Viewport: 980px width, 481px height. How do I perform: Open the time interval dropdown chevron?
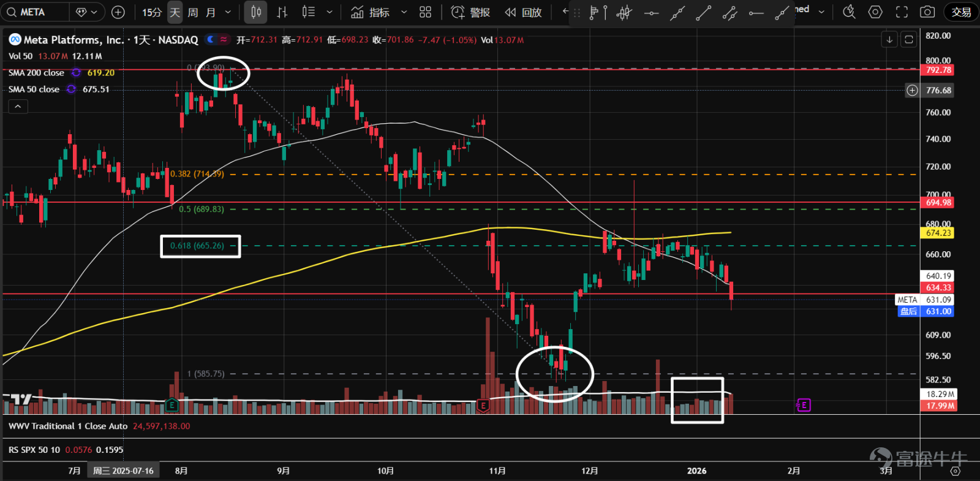(x=228, y=12)
